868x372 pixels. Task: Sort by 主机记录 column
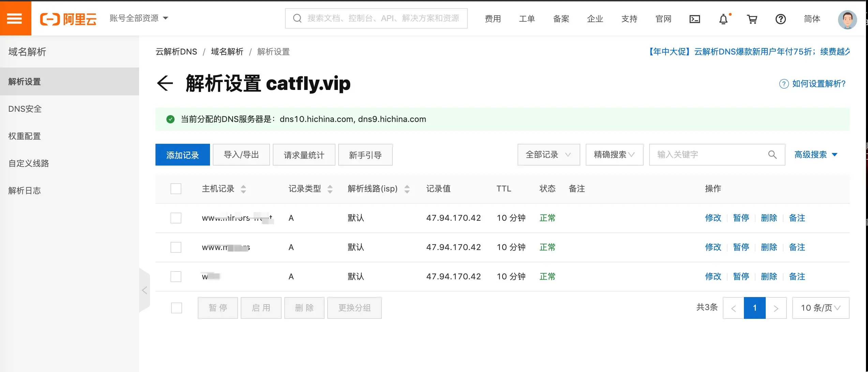click(x=243, y=189)
